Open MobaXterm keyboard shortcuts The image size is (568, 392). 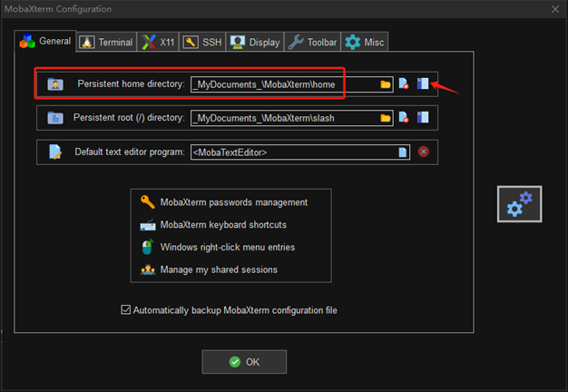[x=223, y=225]
